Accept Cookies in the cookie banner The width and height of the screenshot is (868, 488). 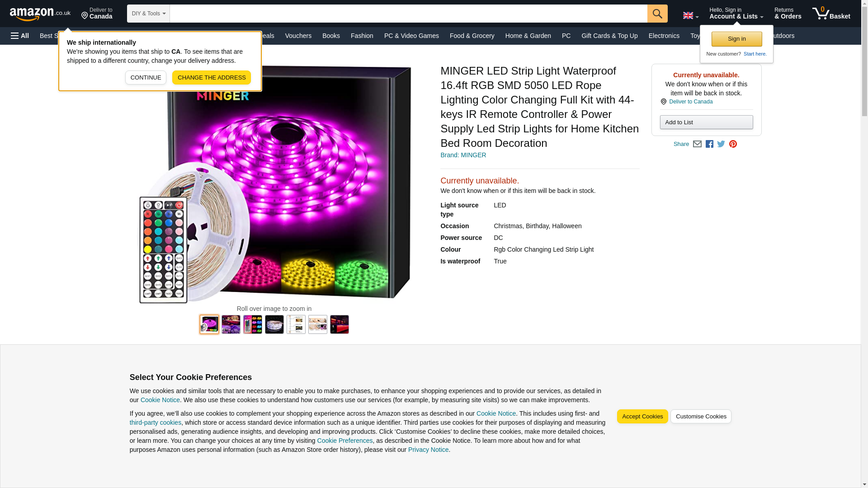click(x=642, y=417)
